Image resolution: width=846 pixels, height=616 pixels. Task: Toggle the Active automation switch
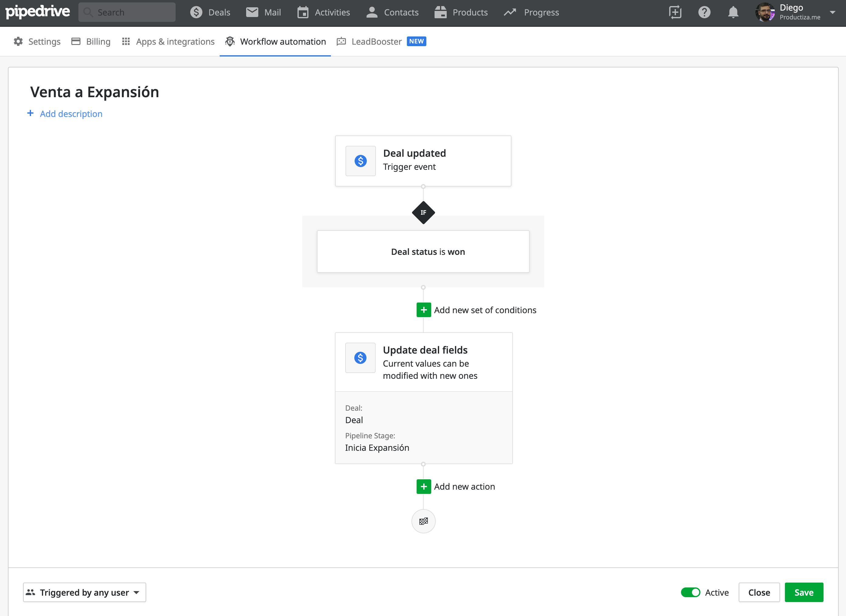690,593
